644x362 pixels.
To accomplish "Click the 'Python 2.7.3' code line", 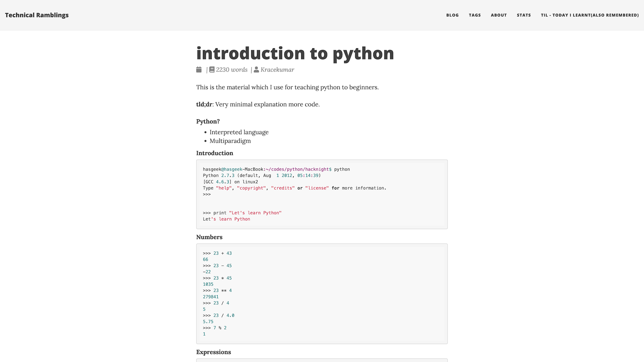I will click(262, 176).
